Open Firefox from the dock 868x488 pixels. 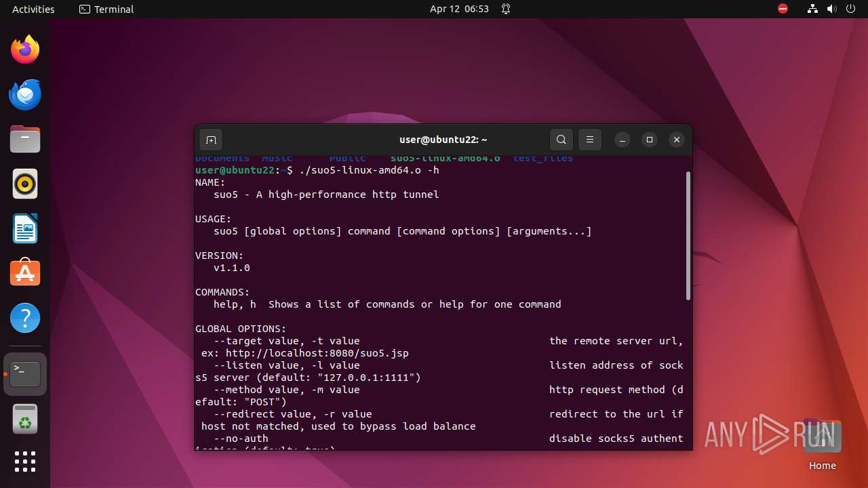(x=25, y=49)
